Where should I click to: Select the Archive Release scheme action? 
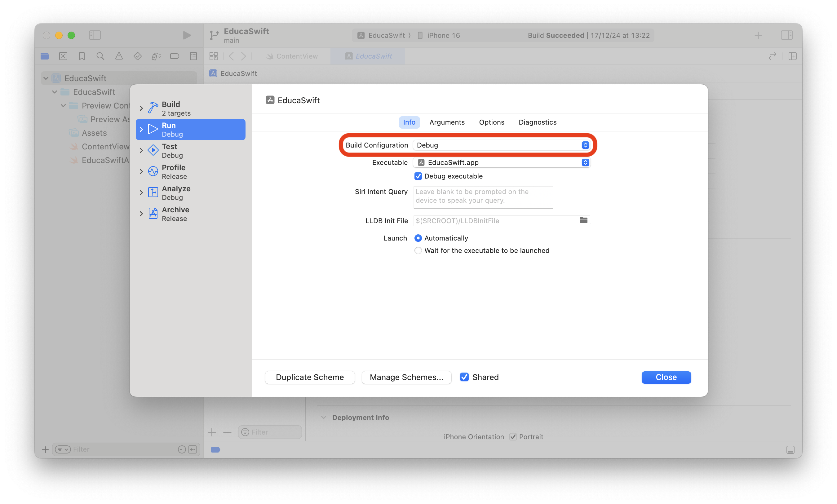click(190, 214)
